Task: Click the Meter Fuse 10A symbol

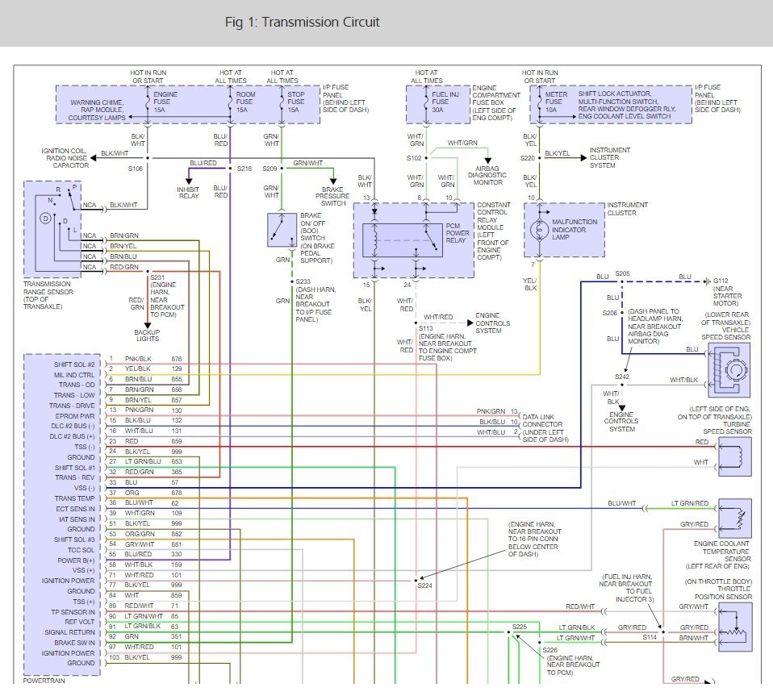Action: coord(539,102)
